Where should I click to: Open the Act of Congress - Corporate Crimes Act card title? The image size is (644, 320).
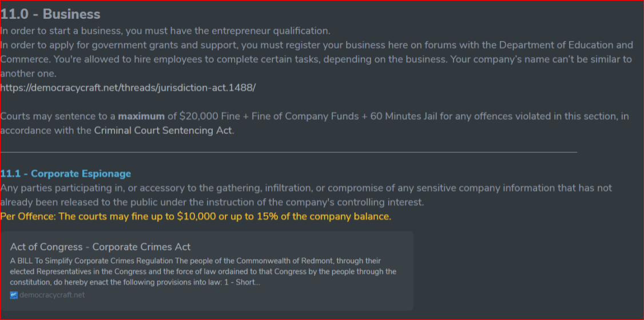pyautogui.click(x=100, y=247)
